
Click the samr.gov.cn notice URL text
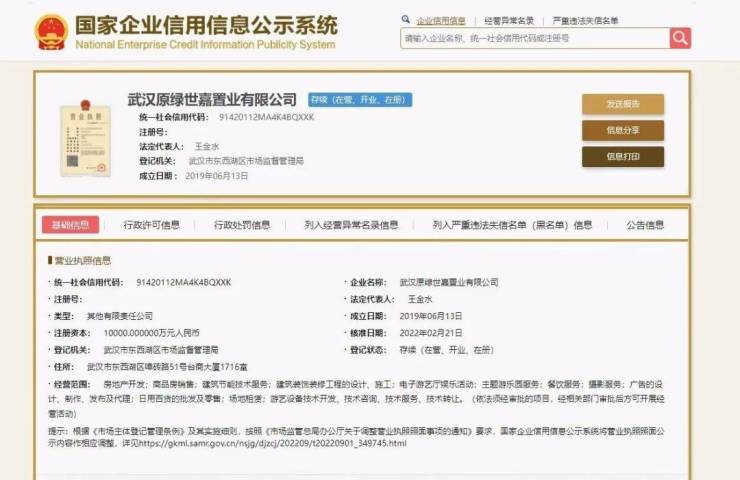point(273,443)
